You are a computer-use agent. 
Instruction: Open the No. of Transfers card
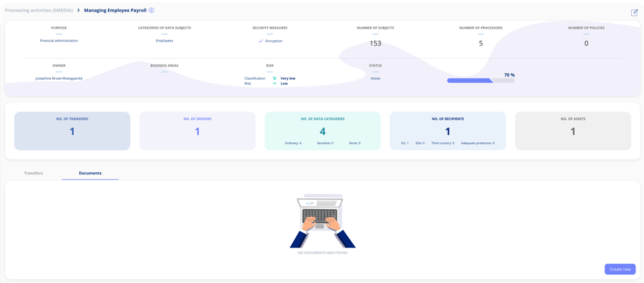72,131
